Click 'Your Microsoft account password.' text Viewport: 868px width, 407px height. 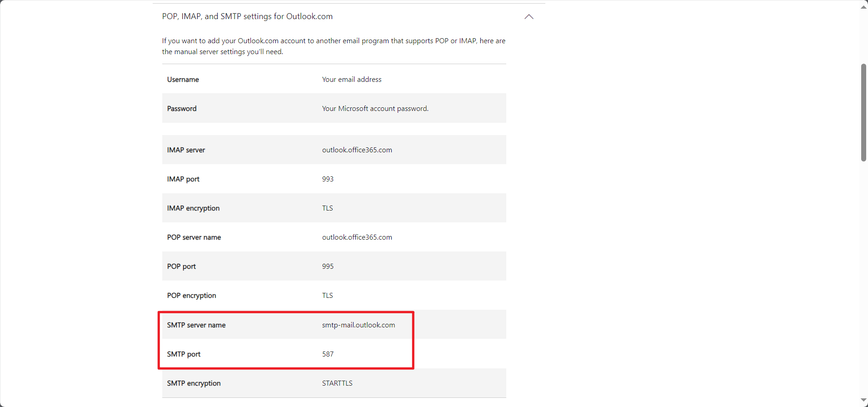(375, 109)
